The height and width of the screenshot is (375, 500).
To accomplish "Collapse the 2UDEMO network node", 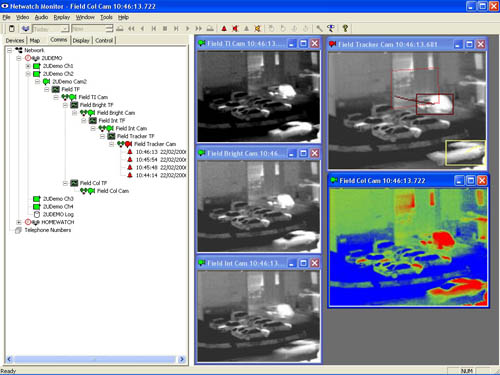I will click(19, 58).
